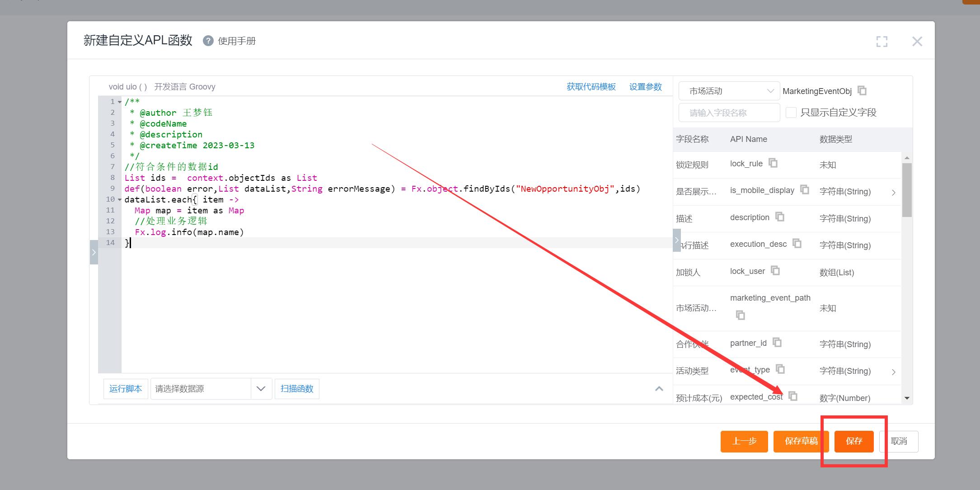Image resolution: width=980 pixels, height=490 pixels.
Task: Fold the comment block at line 1
Action: [120, 102]
